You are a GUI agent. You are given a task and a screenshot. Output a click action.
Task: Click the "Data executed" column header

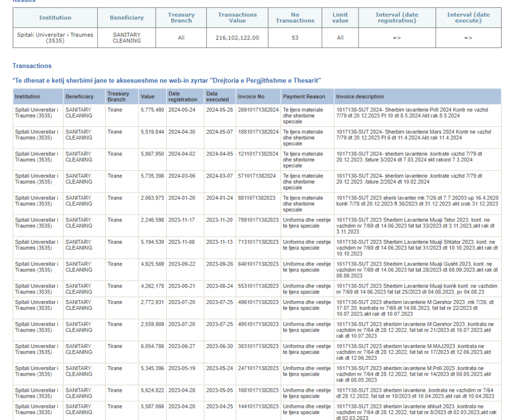pyautogui.click(x=217, y=97)
